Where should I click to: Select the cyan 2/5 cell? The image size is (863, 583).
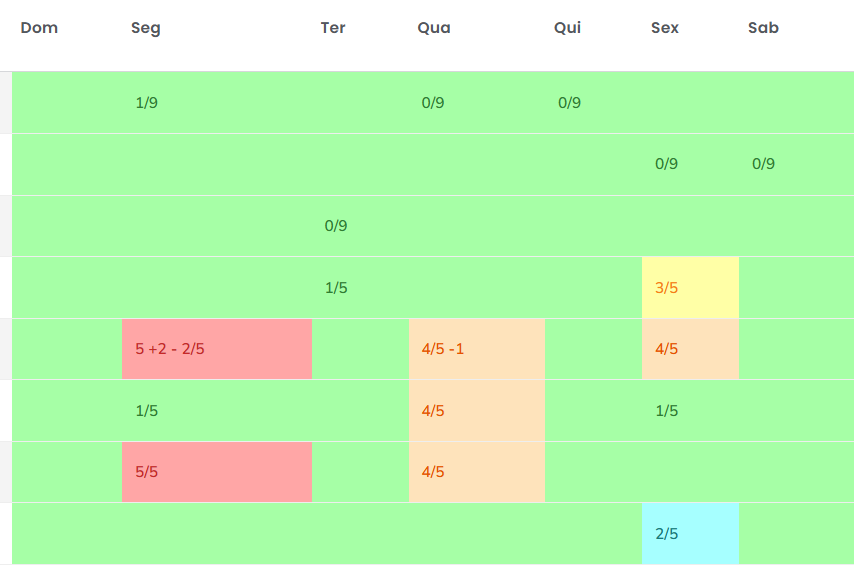point(690,534)
